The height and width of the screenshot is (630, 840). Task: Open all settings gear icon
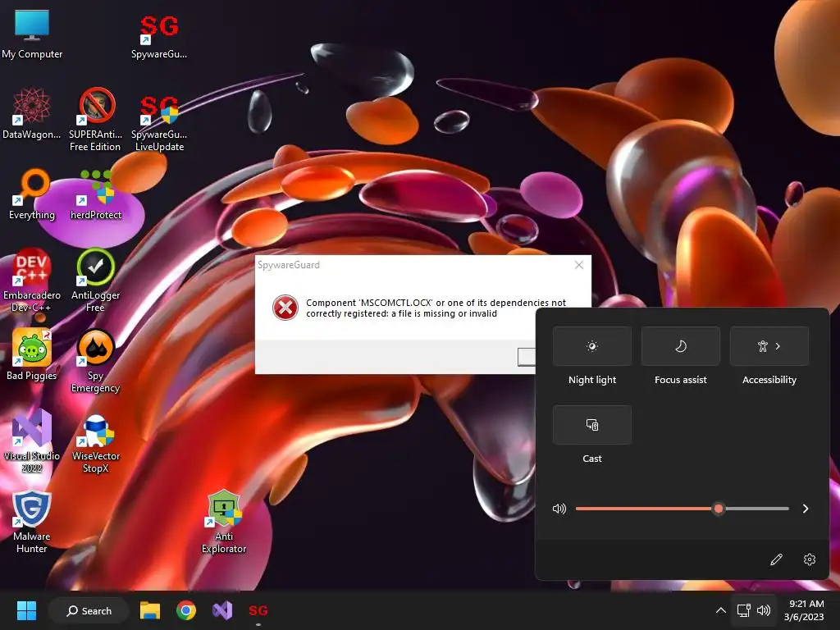(x=810, y=559)
